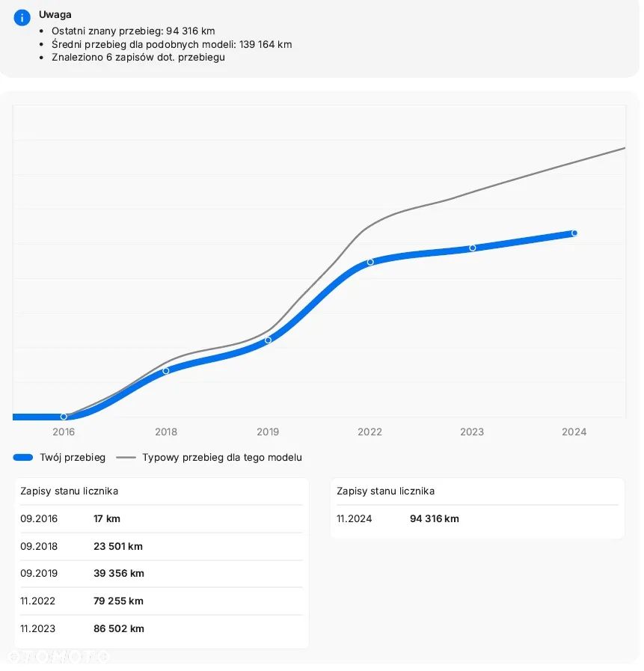This screenshot has height=671, width=644.
Task: Select the 09.2018 record with 23 501 km
Action: (x=161, y=546)
